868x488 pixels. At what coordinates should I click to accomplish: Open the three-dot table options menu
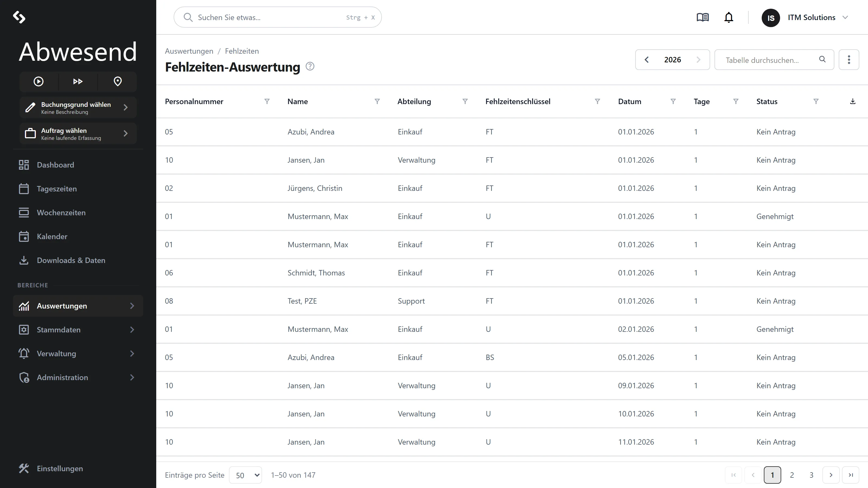point(849,60)
